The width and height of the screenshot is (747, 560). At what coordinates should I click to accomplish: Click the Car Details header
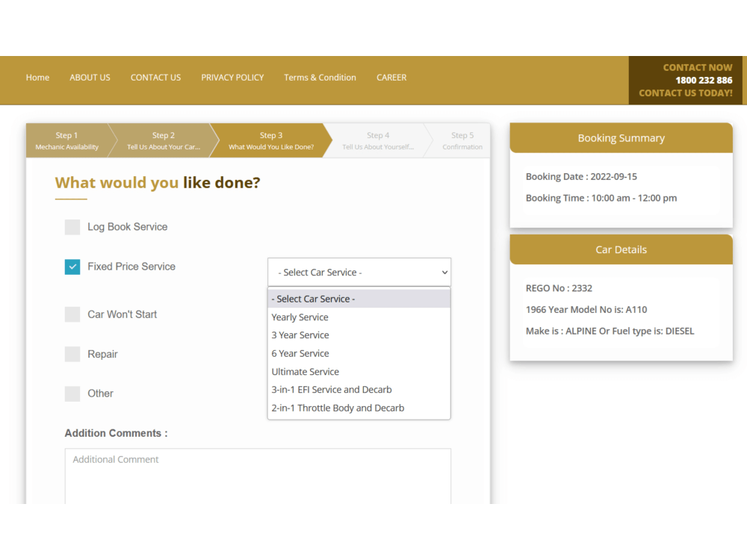[x=622, y=249]
